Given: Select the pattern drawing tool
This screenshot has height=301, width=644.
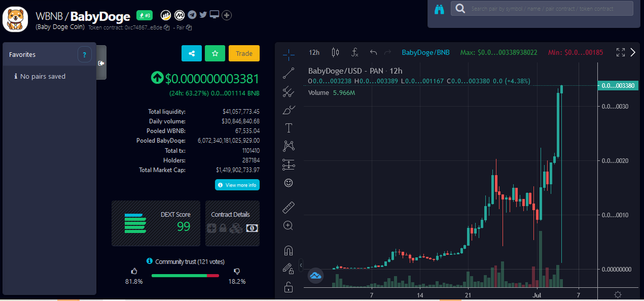Looking at the screenshot, I should click(x=288, y=145).
